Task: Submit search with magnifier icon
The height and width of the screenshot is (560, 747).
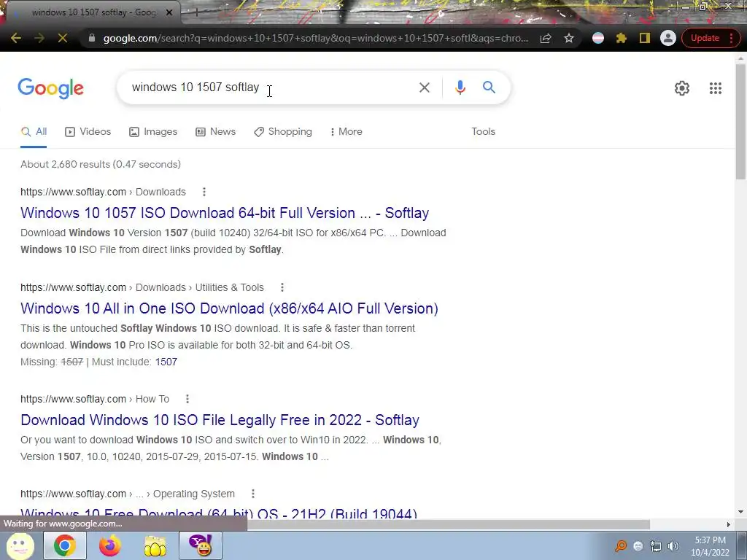Action: point(489,87)
